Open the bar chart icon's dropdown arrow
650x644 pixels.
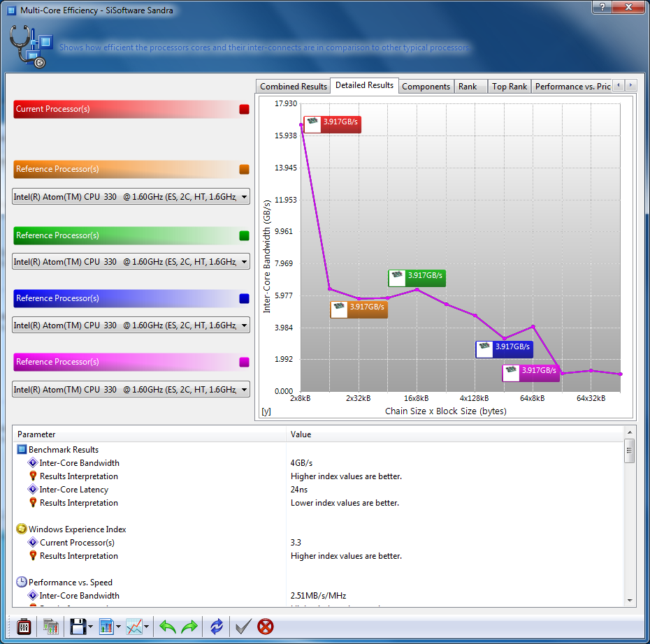pyautogui.click(x=119, y=627)
